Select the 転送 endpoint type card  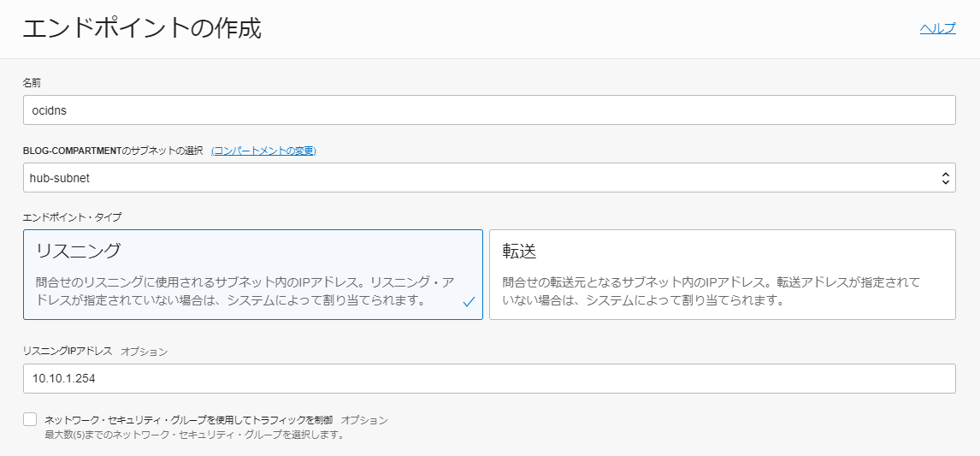723,275
